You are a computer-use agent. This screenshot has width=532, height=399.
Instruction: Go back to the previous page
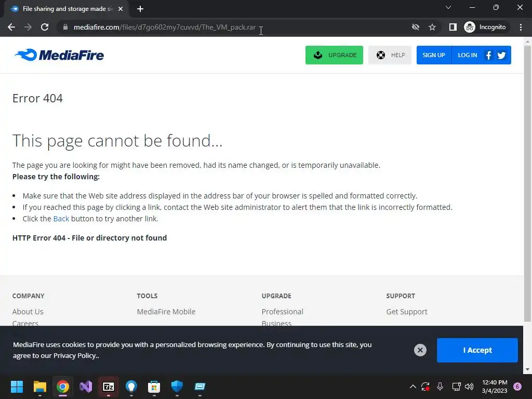(x=11, y=27)
